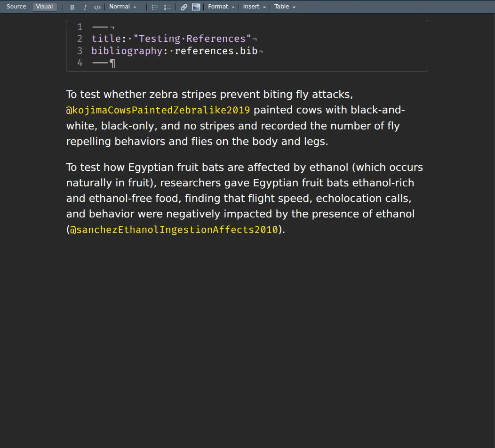495x448 pixels.
Task: Click the kojimaCowsPaintedZebralike2019 citation
Action: 158,110
